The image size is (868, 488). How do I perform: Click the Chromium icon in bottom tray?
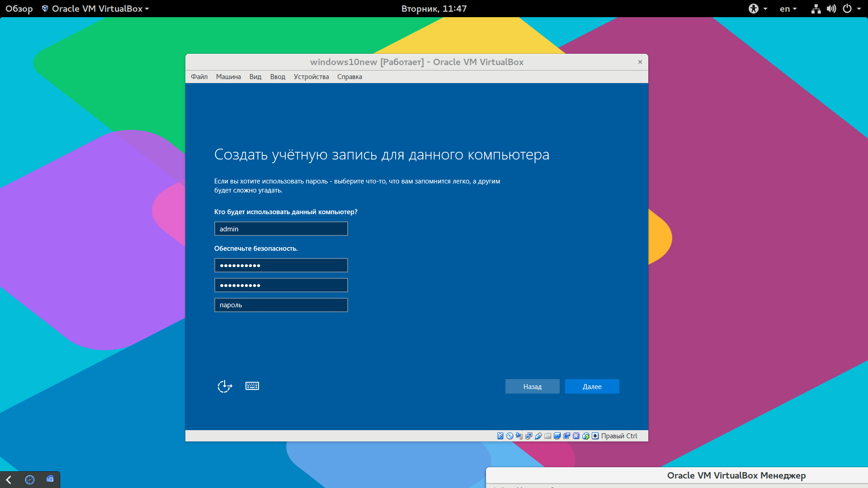pyautogui.click(x=50, y=479)
